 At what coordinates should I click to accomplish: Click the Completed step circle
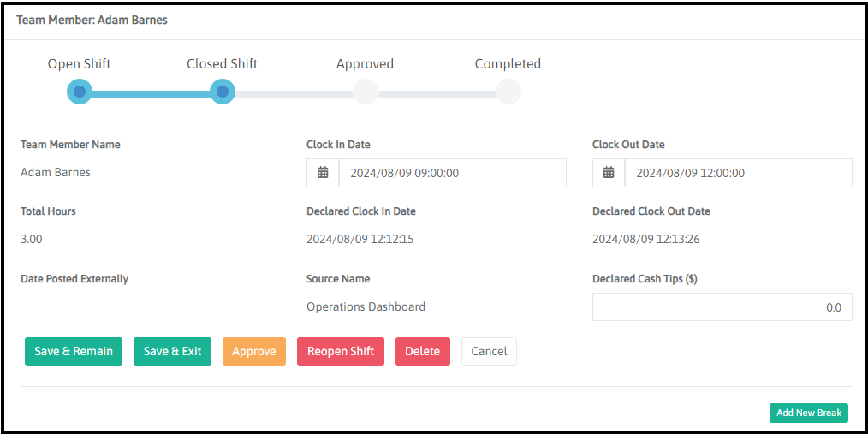(508, 92)
